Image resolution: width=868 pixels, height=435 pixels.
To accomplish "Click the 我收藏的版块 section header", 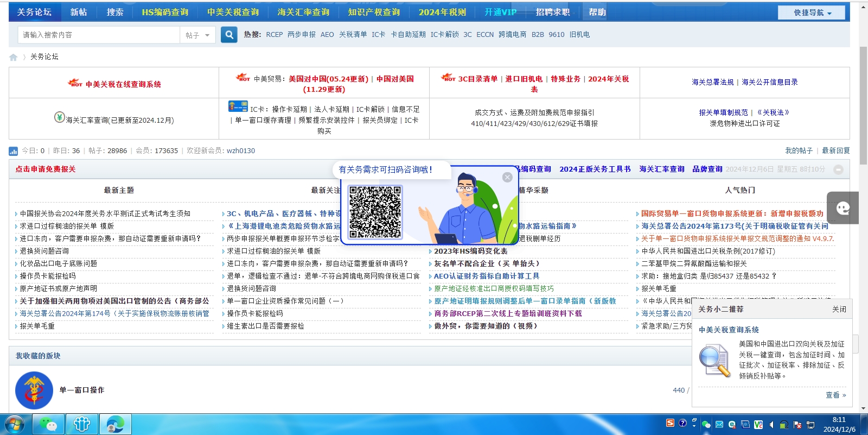I will [38, 356].
